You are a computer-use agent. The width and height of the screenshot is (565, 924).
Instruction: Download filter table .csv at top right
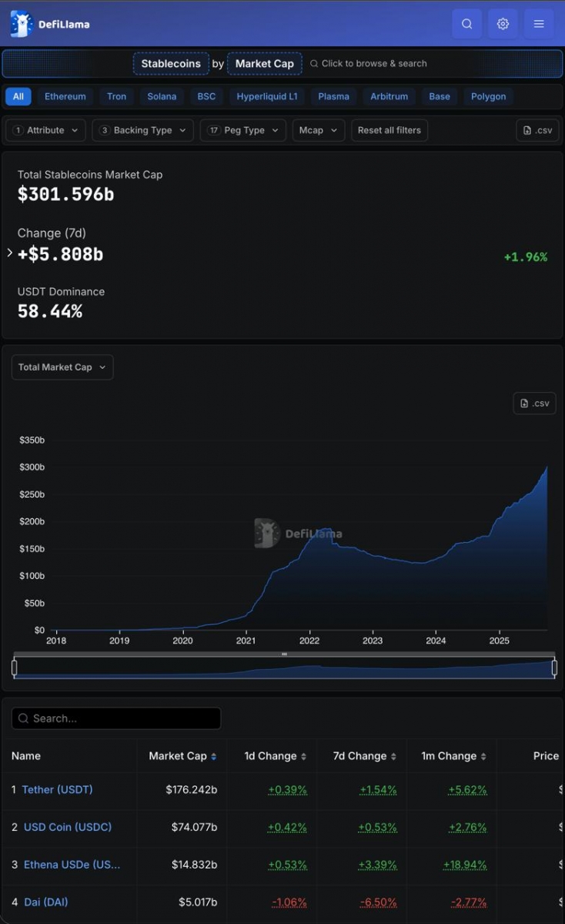tap(537, 130)
